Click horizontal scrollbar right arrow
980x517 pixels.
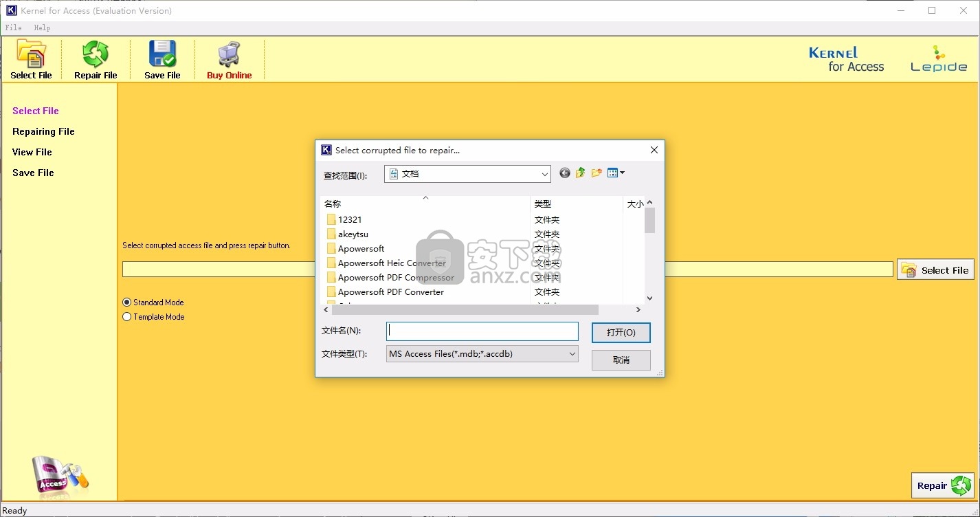pos(638,310)
